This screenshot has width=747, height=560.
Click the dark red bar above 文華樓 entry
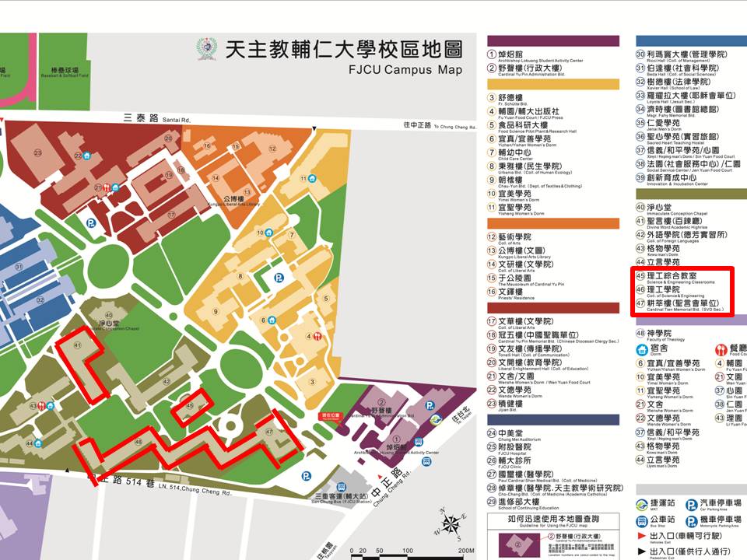[x=552, y=310]
